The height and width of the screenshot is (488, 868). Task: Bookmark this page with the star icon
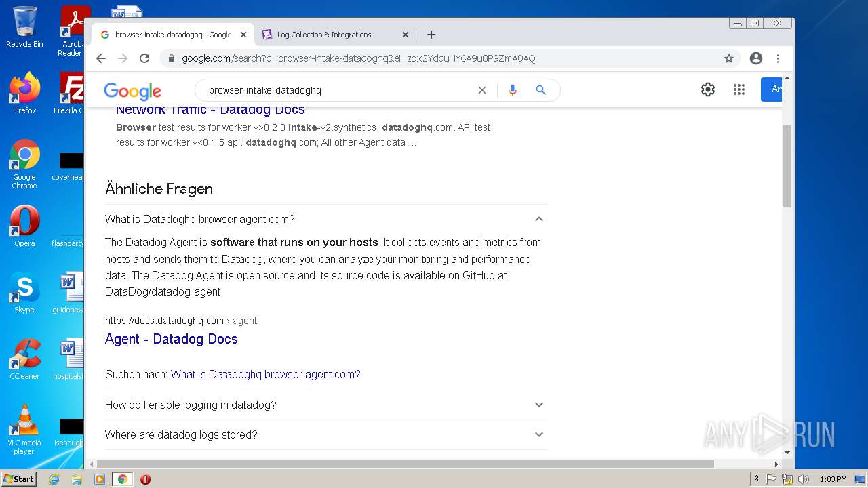click(729, 58)
